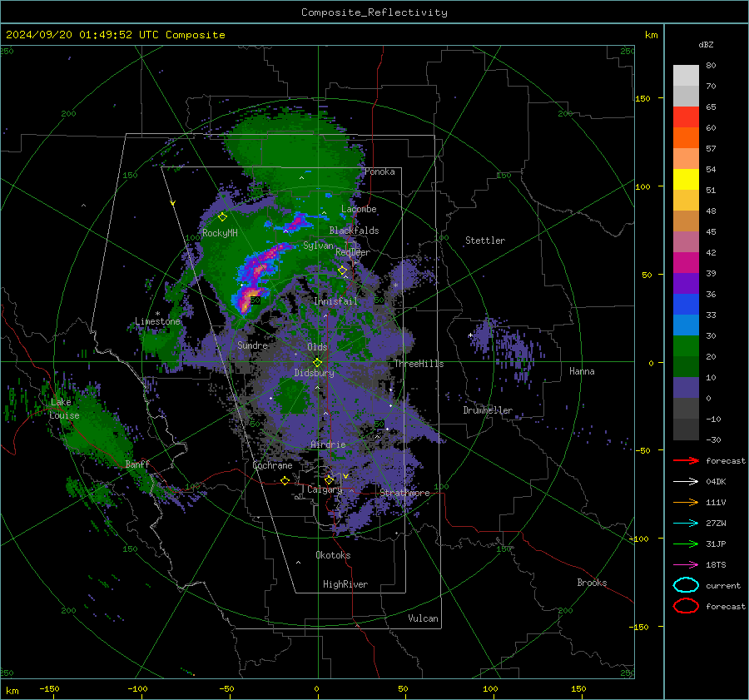Click the Ponoka city label
Viewport: 749px width, 700px height.
click(379, 171)
